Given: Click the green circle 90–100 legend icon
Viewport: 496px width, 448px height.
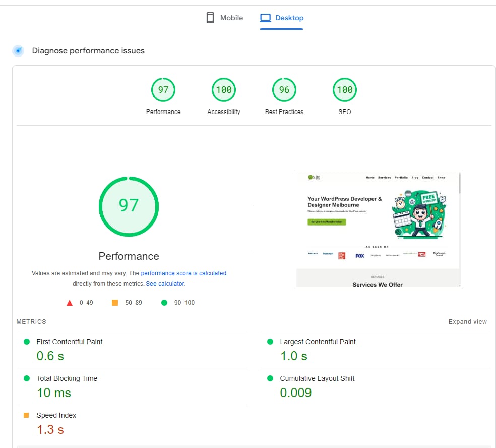Looking at the screenshot, I should coord(164,303).
